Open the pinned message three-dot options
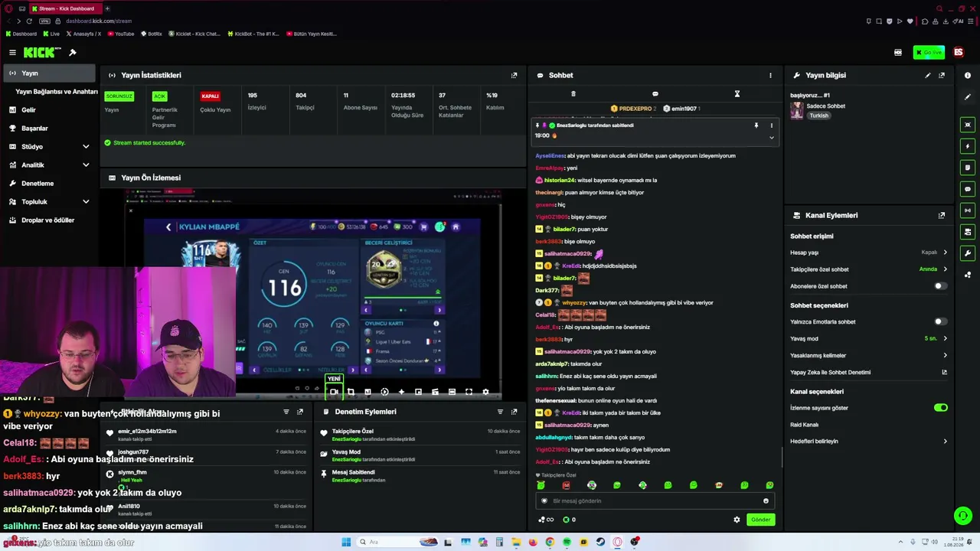This screenshot has width=980, height=551. [x=771, y=126]
